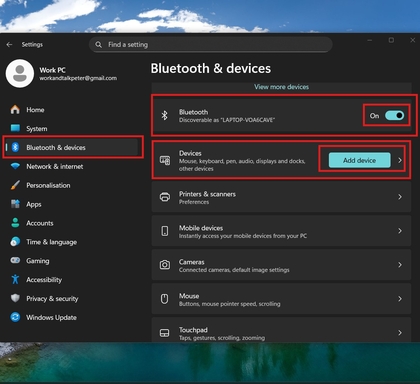
Task: Click the Bluetooth sidebar icon
Action: click(x=15, y=147)
